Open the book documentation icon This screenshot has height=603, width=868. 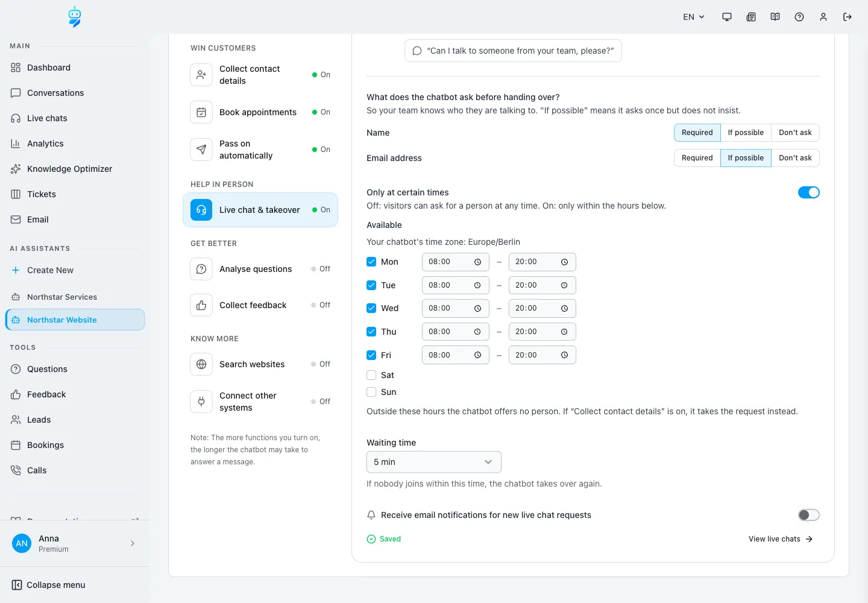(775, 17)
